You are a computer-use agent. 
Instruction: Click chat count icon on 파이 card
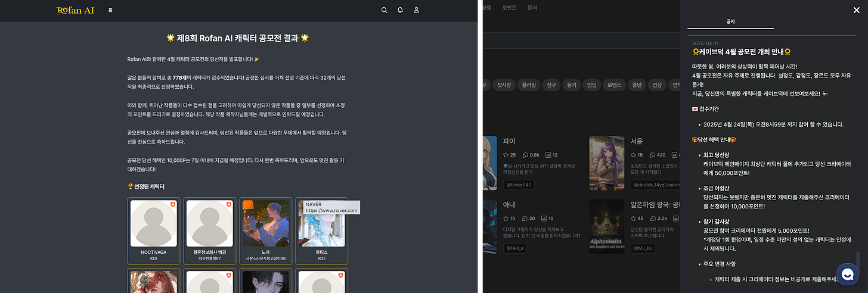tap(525, 155)
